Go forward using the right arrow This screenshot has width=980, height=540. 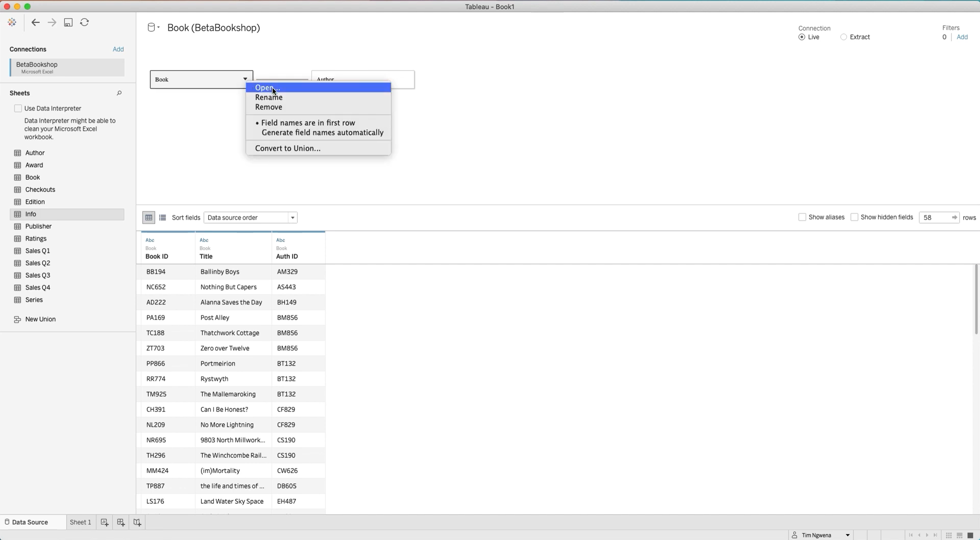52,23
